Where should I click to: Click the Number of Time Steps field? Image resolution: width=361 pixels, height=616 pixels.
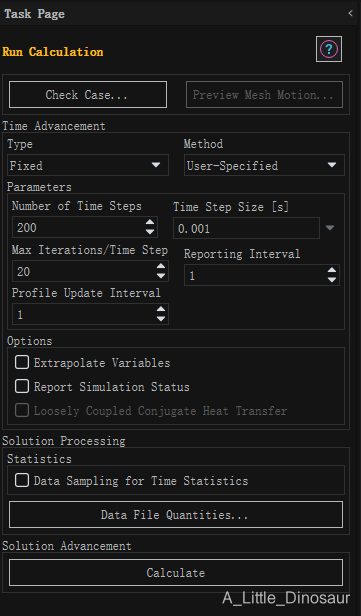(85, 227)
